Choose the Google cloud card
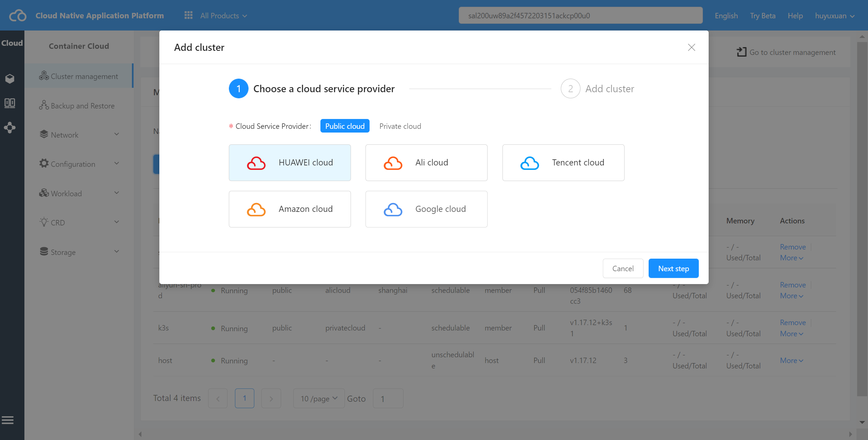This screenshot has height=440, width=868. click(426, 209)
